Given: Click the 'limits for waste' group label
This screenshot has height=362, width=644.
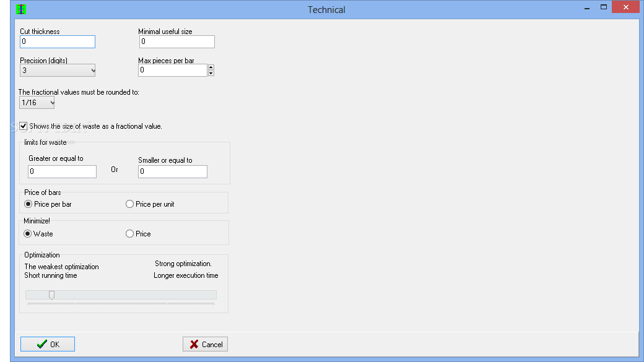Looking at the screenshot, I should (x=45, y=142).
